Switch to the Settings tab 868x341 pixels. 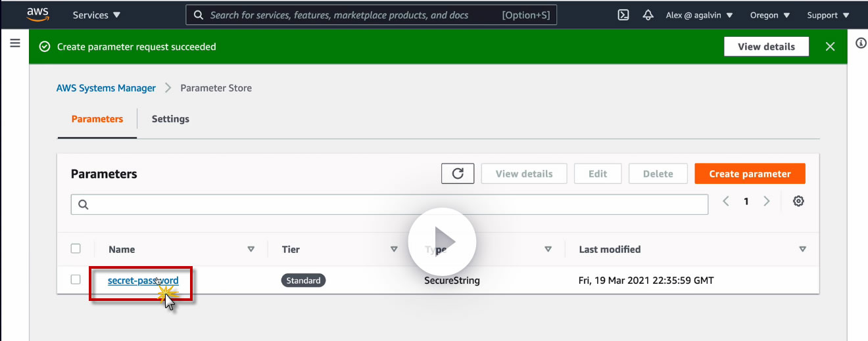170,119
